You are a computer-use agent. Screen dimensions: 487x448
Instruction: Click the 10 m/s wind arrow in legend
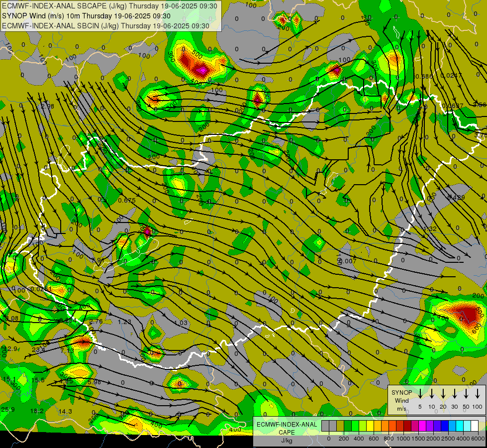click(x=431, y=393)
